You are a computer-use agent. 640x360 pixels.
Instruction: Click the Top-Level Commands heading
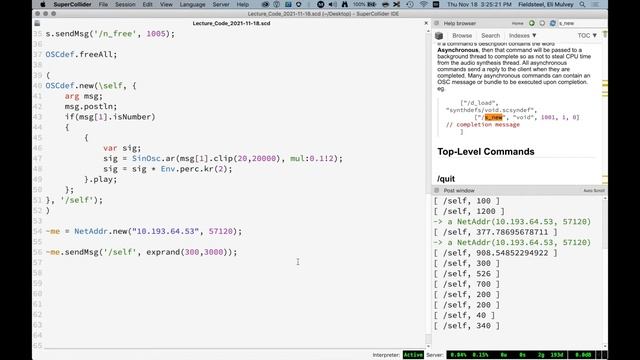pos(486,151)
